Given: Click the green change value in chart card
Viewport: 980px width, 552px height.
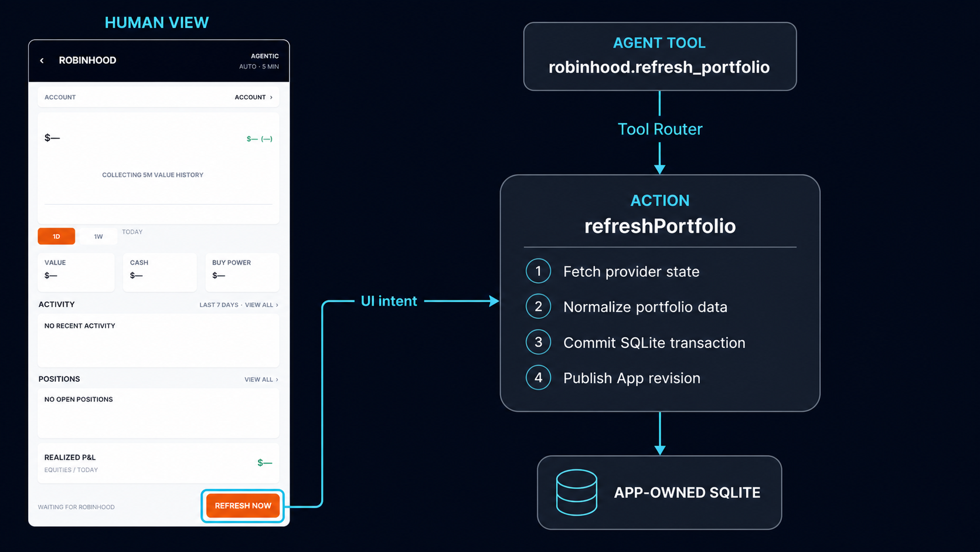Looking at the screenshot, I should pyautogui.click(x=259, y=139).
